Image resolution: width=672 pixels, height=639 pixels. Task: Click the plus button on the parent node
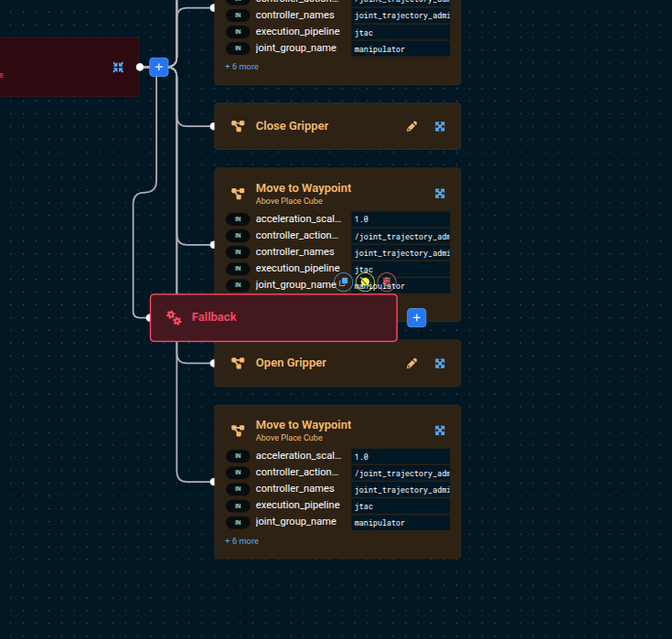tap(158, 67)
